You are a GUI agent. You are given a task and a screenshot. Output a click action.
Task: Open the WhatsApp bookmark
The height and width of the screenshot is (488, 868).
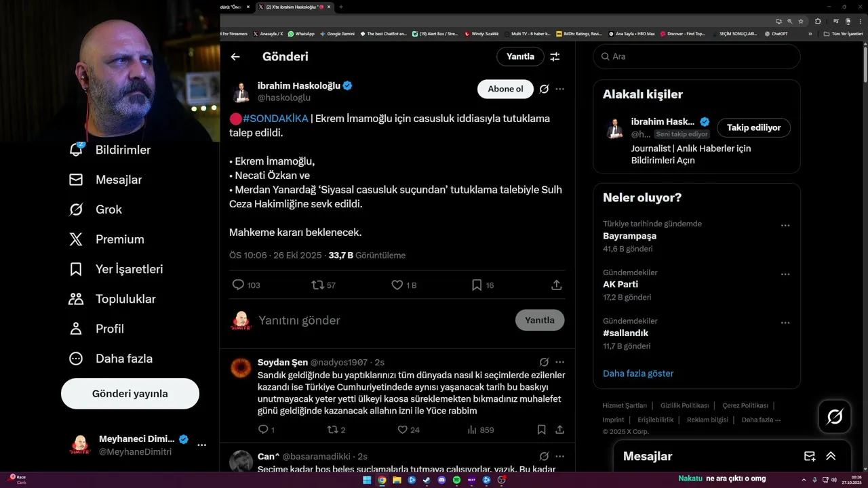pyautogui.click(x=301, y=33)
